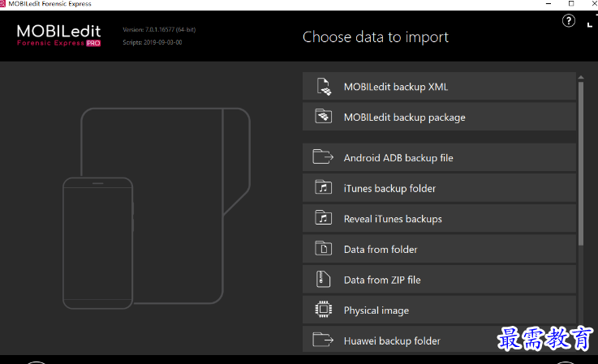Click the Choose data to import heading
The height and width of the screenshot is (364, 598).
tap(376, 37)
